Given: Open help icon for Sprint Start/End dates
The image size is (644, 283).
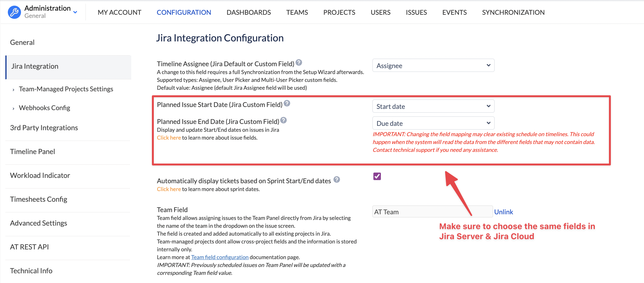Looking at the screenshot, I should tap(337, 180).
